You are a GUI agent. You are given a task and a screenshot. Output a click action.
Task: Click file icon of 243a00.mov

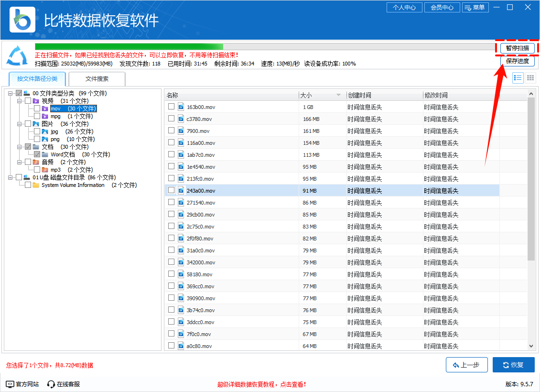[x=181, y=190]
